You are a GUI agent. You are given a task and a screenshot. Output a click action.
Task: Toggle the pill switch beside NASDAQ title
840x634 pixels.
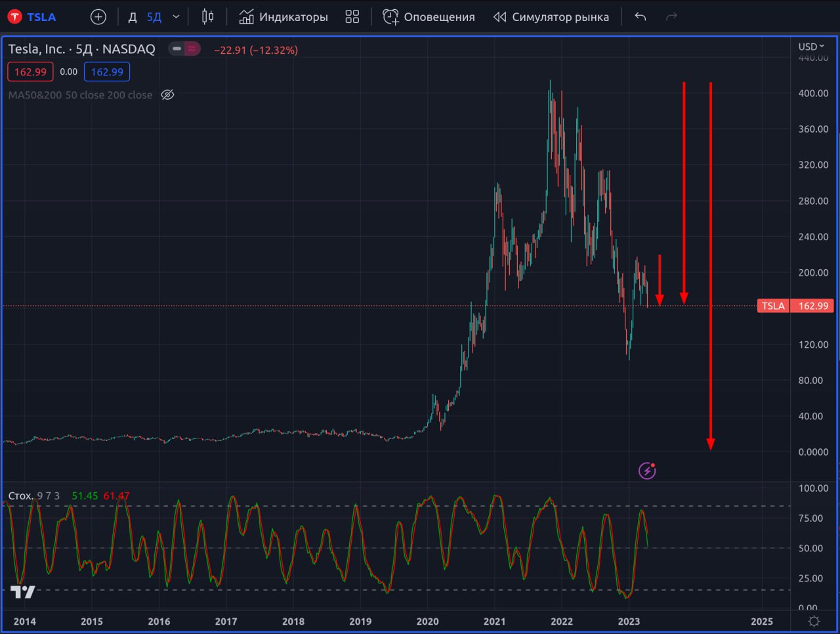point(184,49)
